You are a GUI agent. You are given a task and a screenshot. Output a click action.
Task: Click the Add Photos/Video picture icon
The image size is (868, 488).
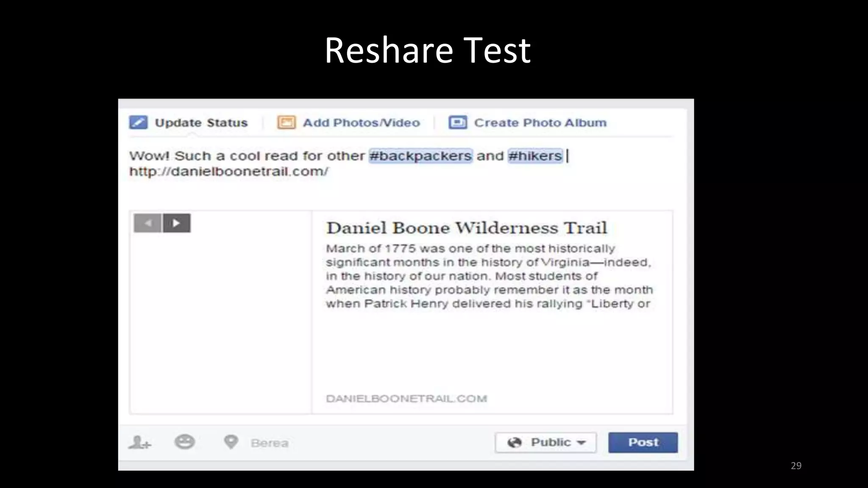(x=286, y=122)
